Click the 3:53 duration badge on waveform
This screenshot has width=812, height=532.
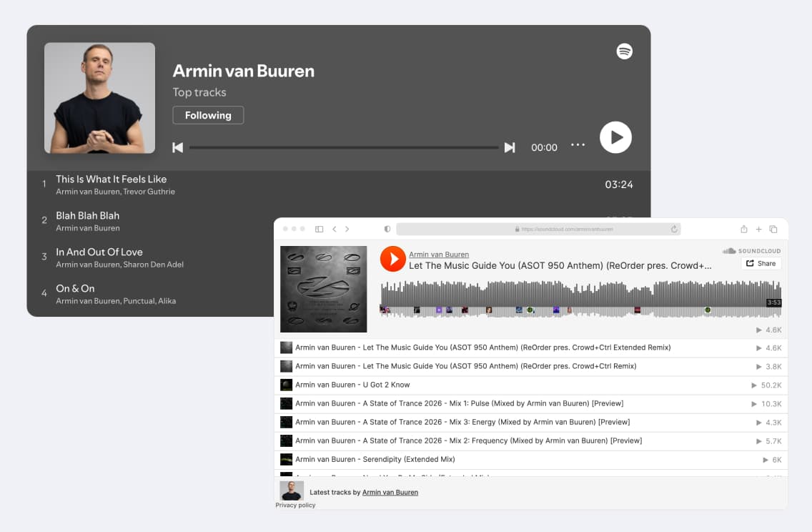click(773, 302)
